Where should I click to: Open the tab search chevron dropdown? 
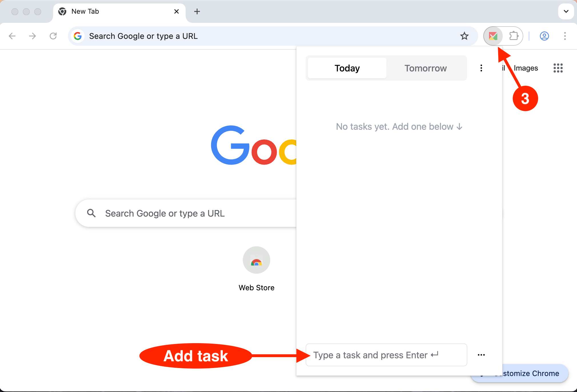pos(566,11)
